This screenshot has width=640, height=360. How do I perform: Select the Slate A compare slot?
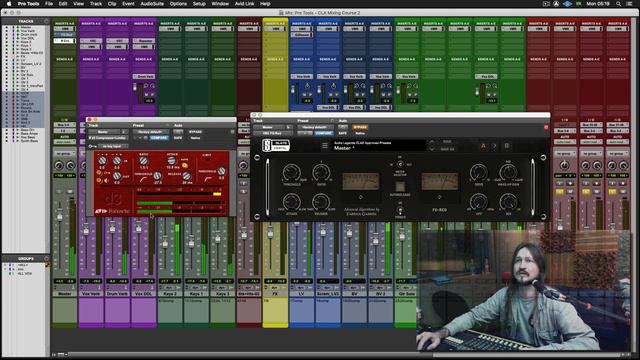click(x=483, y=146)
